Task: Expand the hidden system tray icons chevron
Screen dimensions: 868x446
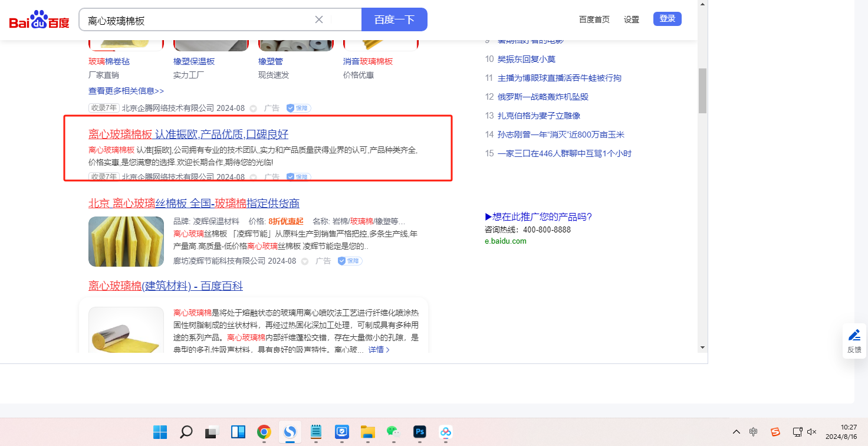Action: [736, 432]
